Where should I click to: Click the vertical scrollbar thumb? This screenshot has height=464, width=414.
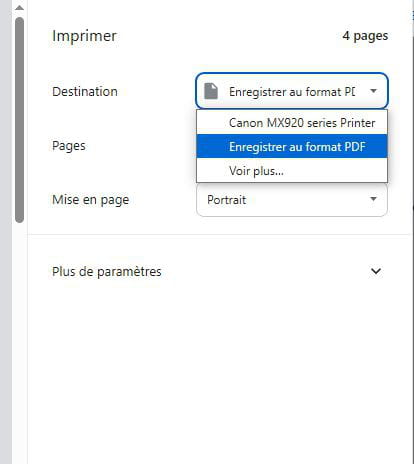[19, 120]
